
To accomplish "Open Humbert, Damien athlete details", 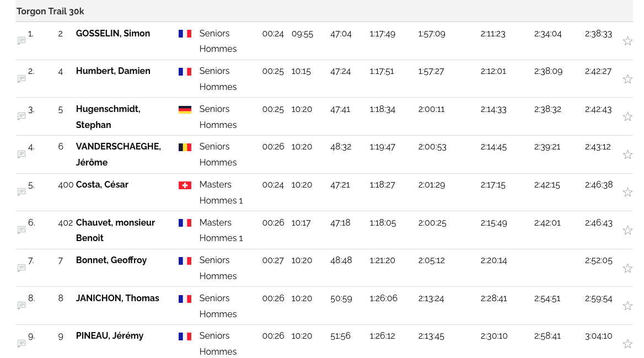I will pyautogui.click(x=113, y=71).
